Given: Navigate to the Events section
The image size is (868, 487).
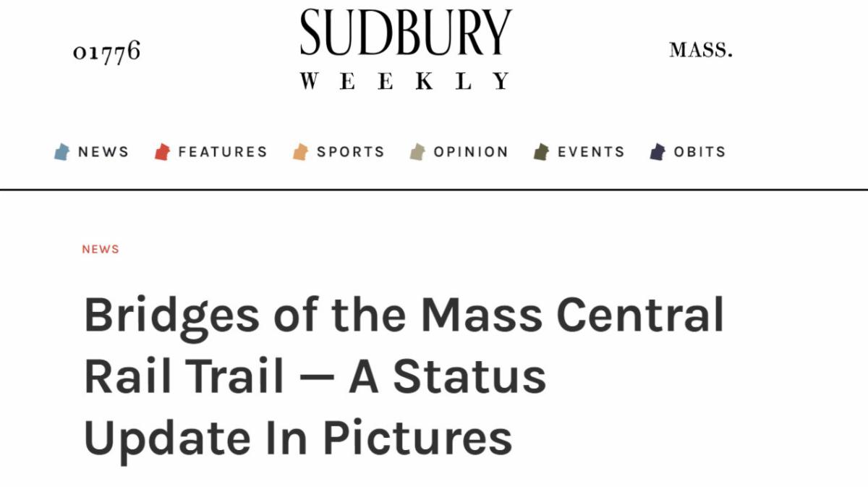Looking at the screenshot, I should [590, 152].
